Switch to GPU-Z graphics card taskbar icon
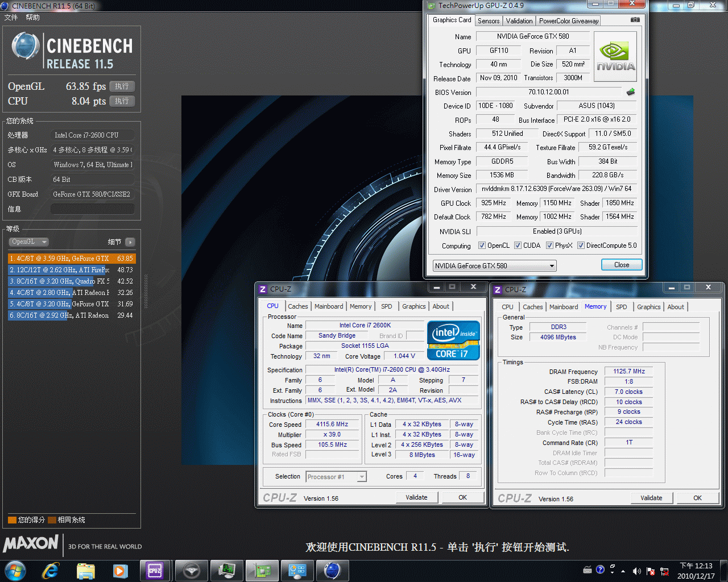 262,570
